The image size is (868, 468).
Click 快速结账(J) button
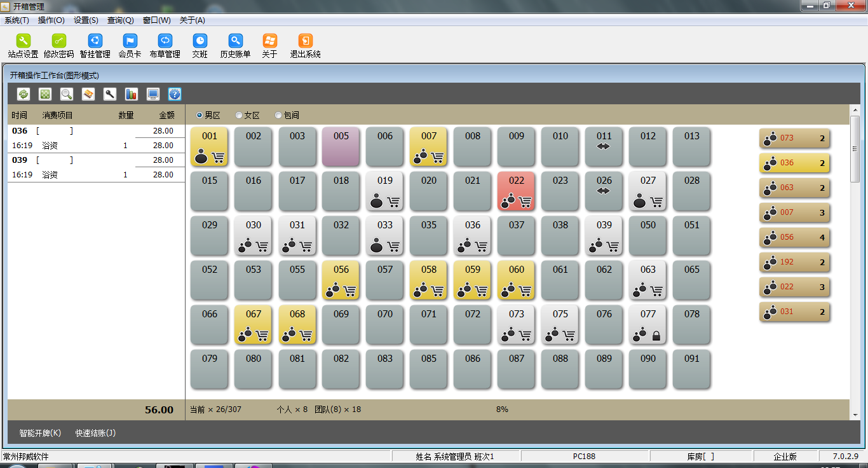[x=95, y=433]
